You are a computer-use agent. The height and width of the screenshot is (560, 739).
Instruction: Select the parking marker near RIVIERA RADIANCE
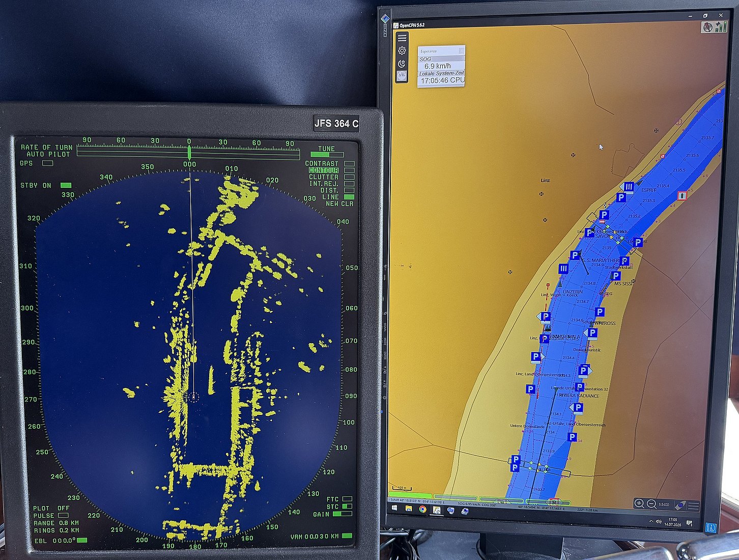click(x=579, y=387)
